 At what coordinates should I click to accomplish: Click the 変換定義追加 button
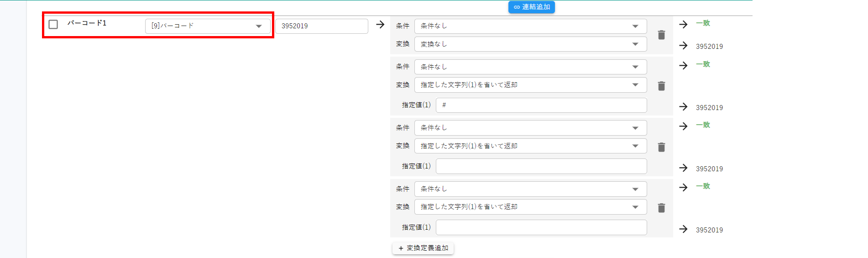423,248
